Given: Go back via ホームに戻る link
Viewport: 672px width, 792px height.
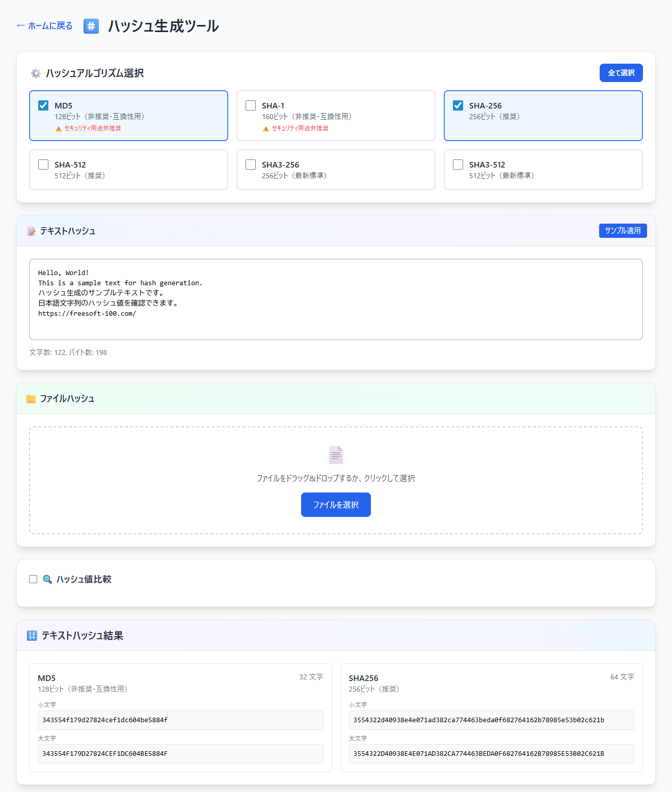Looking at the screenshot, I should (x=45, y=26).
